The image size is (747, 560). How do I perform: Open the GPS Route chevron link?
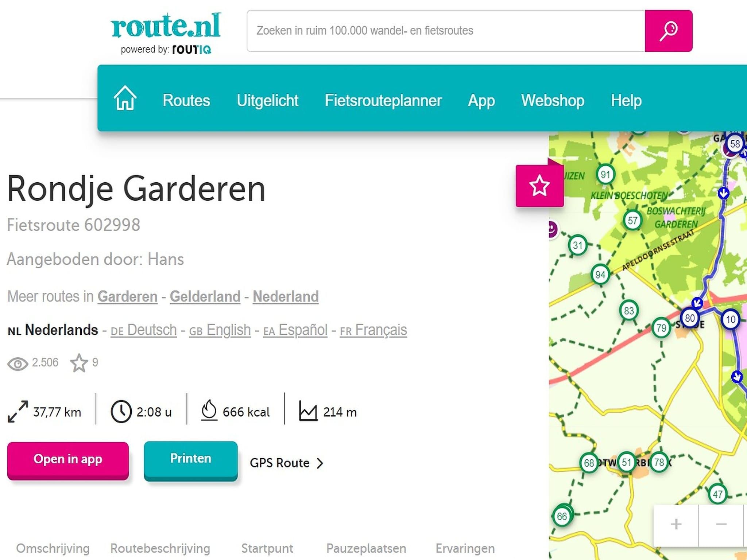[x=287, y=463]
